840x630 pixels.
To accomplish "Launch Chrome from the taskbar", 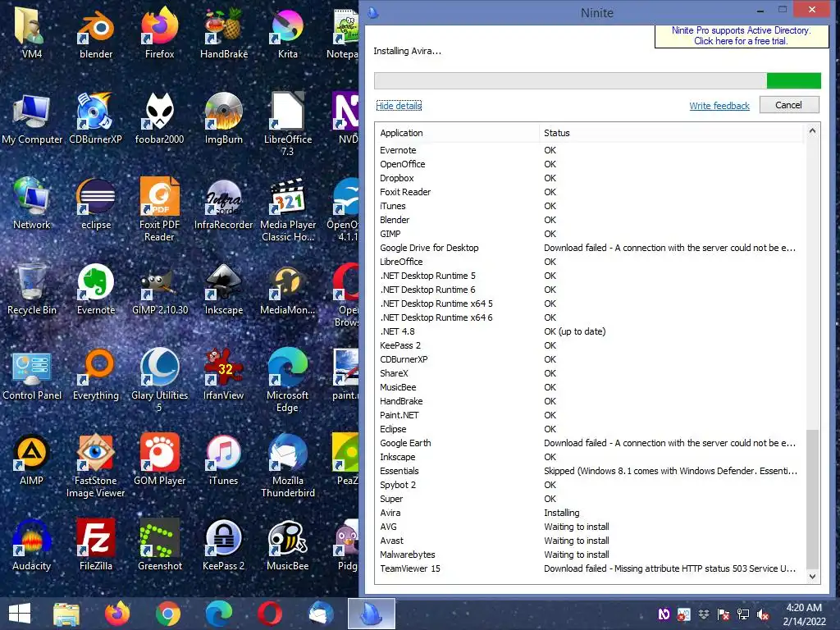I will tap(168, 614).
